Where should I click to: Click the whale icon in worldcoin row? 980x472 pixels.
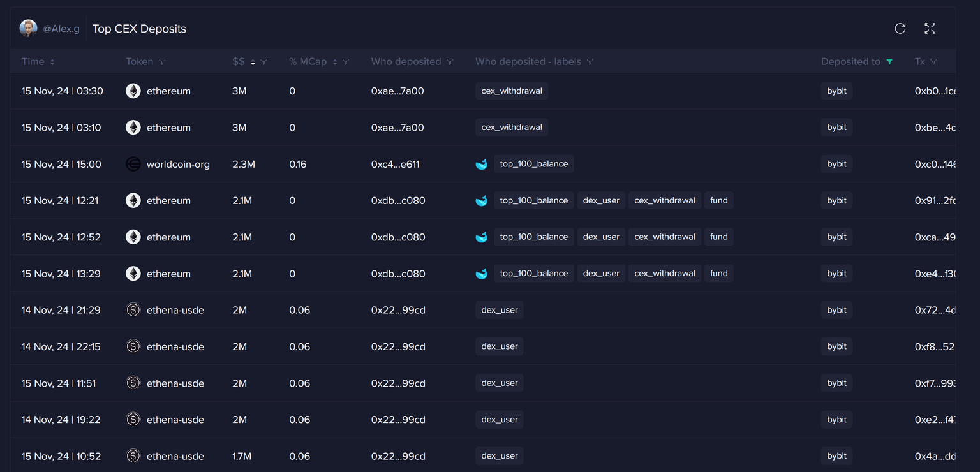click(x=482, y=165)
